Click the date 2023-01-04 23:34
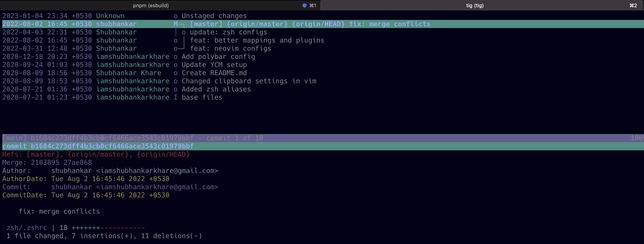Screen dimensions: 644x244 (x=35, y=16)
